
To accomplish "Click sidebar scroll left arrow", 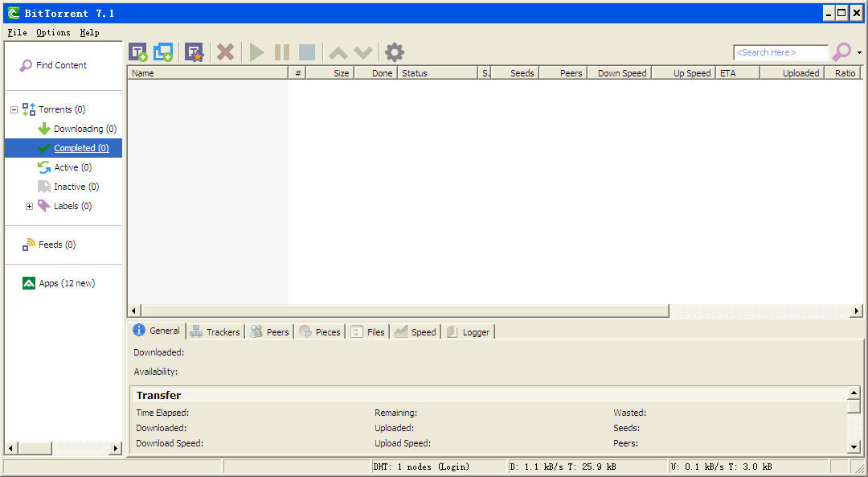I will pyautogui.click(x=11, y=448).
